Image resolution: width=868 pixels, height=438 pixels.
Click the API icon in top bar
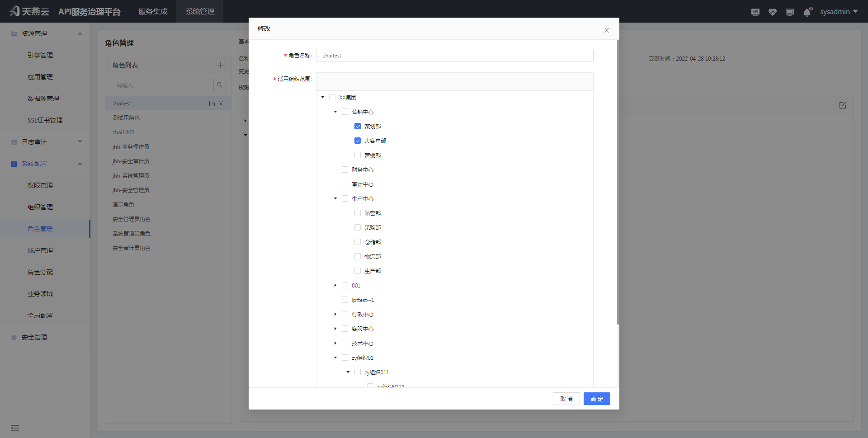[755, 12]
